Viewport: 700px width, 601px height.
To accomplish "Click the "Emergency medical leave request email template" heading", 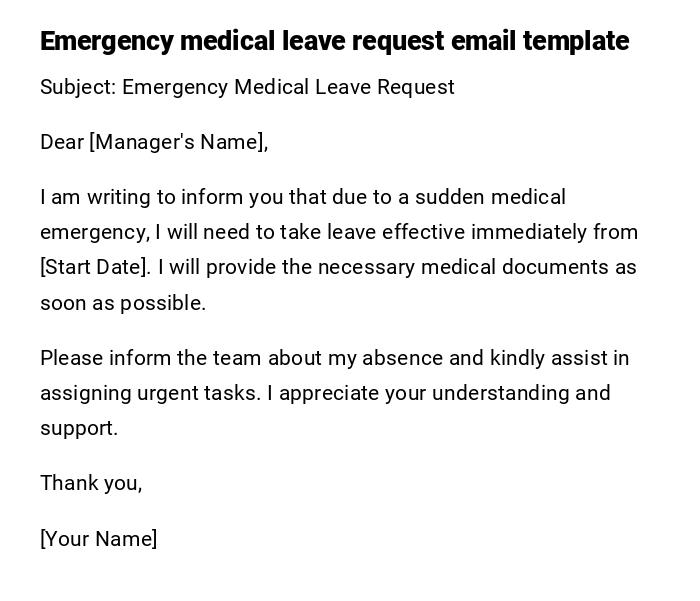I will point(334,41).
